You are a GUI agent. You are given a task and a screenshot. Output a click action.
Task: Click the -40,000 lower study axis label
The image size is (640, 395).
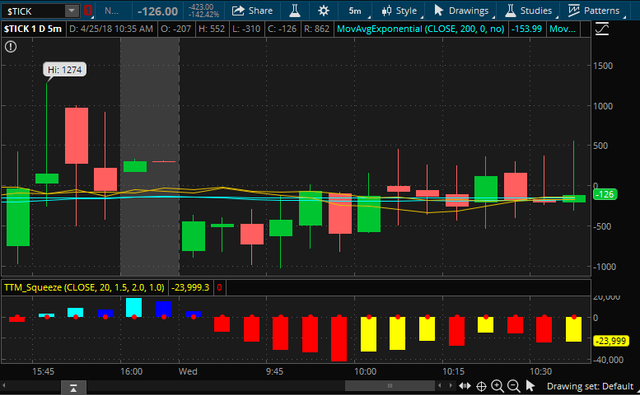click(x=609, y=359)
